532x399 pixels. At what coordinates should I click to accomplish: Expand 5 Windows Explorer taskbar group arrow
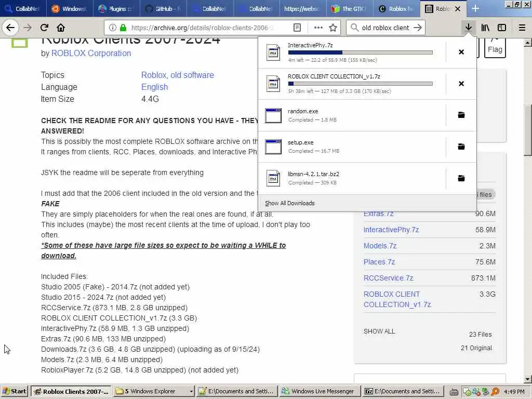pos(191,392)
